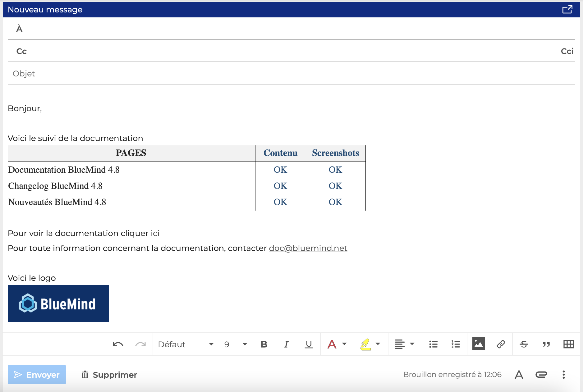The image size is (583, 392).
Task: Click the Objet subject field
Action: pos(291,74)
